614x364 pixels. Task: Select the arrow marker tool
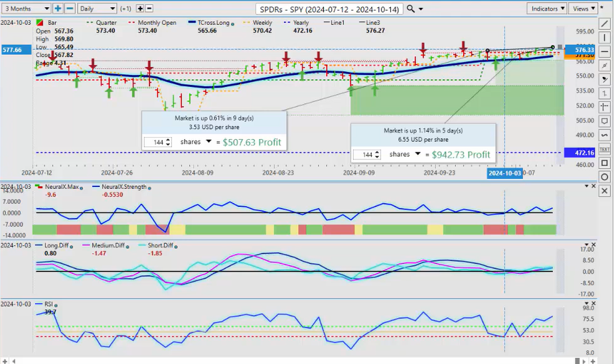pos(605,80)
